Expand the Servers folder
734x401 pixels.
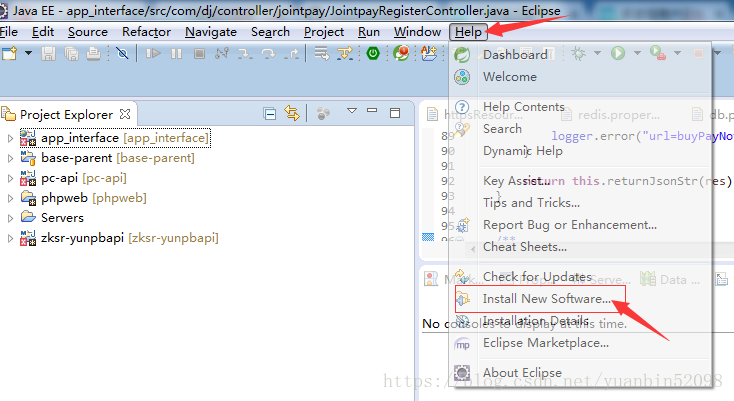[10, 218]
